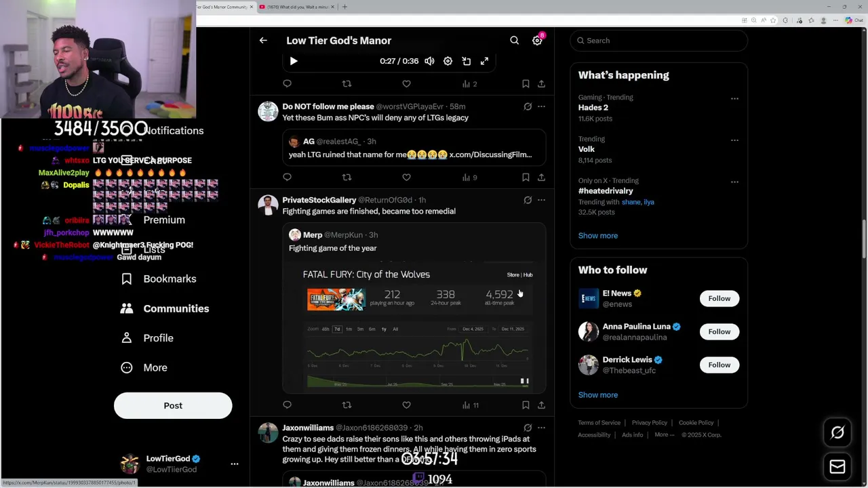Screen dimensions: 868x488
Task: Open more options on worstVGPlayaEvr post
Action: pyautogui.click(x=541, y=106)
